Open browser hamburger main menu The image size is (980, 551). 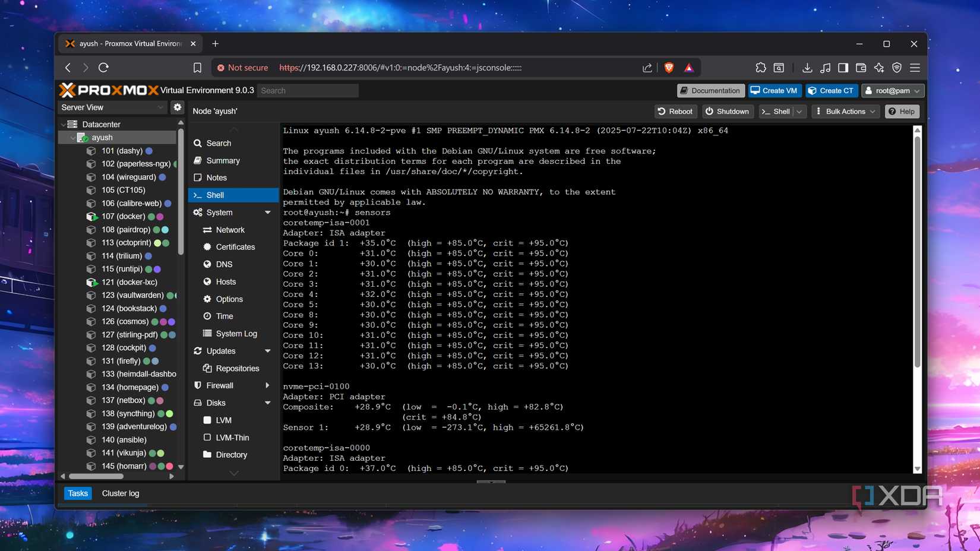[x=915, y=68]
